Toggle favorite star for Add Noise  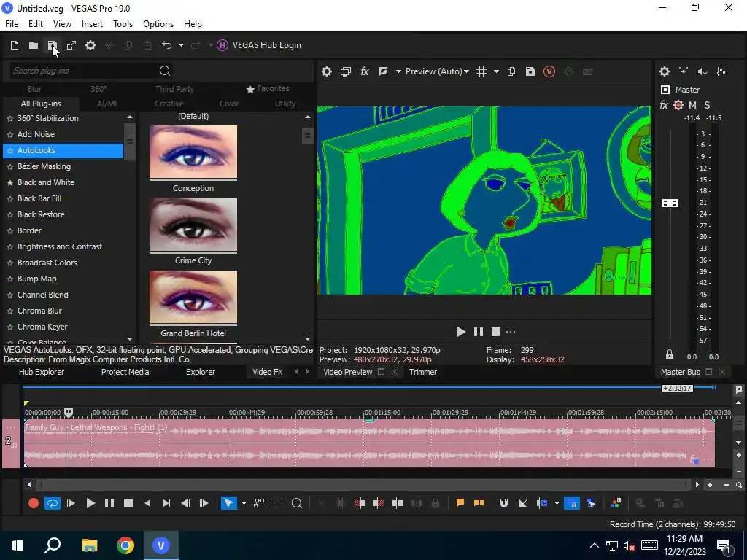(10, 135)
